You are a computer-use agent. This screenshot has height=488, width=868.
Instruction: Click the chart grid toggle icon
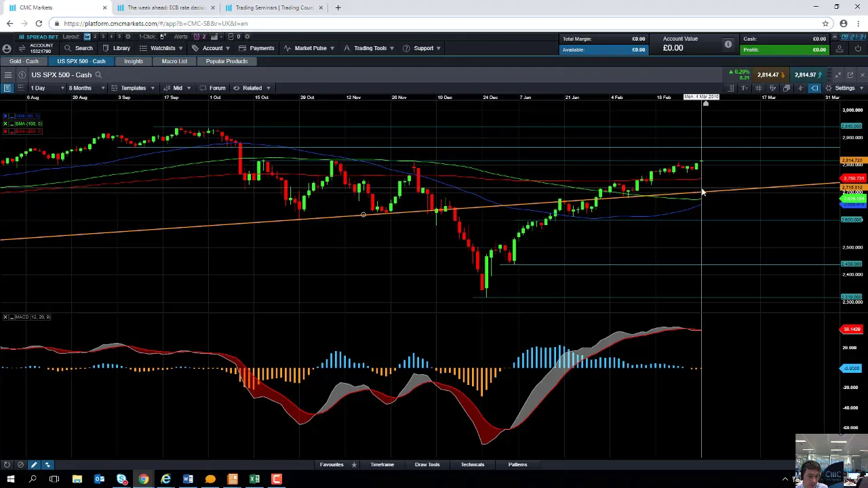click(x=21, y=88)
